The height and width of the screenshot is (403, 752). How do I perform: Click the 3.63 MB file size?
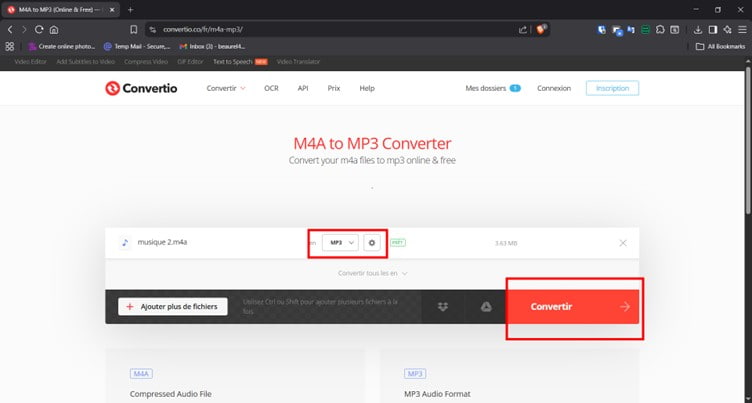pos(506,243)
